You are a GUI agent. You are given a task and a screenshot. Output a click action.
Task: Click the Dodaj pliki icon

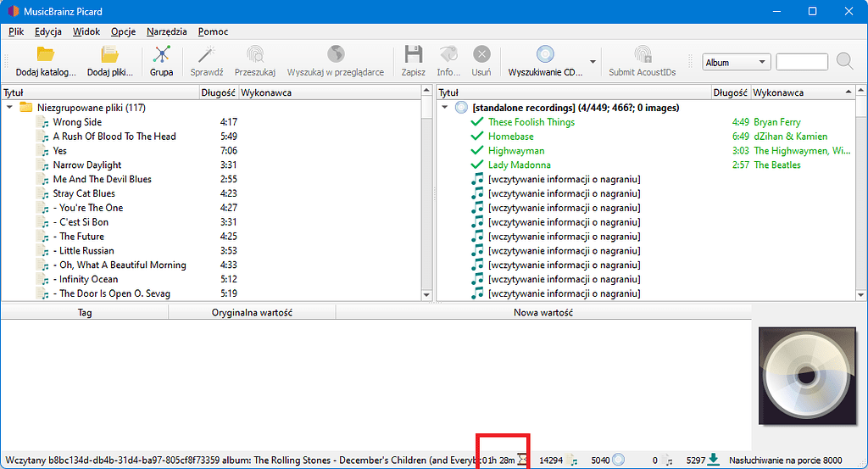pyautogui.click(x=109, y=54)
